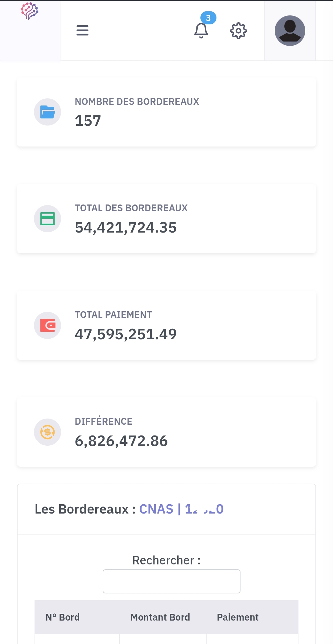333x644 pixels.
Task: Sort the table by Montant Bord column
Action: tap(160, 617)
